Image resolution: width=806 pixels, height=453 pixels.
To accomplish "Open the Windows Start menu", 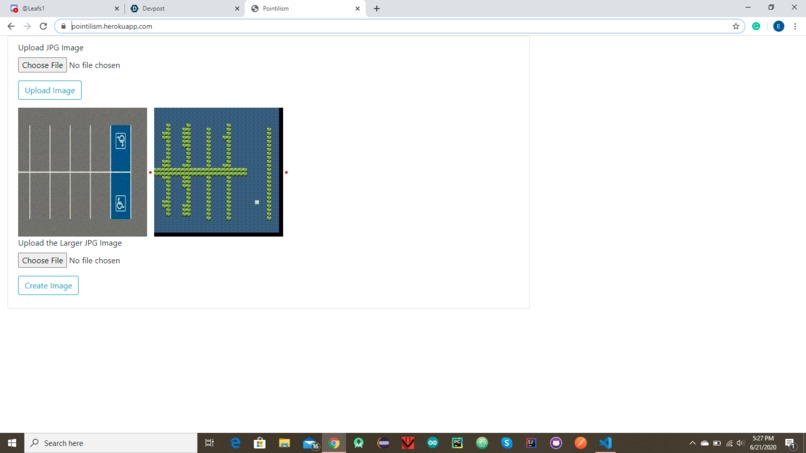I will click(x=12, y=443).
